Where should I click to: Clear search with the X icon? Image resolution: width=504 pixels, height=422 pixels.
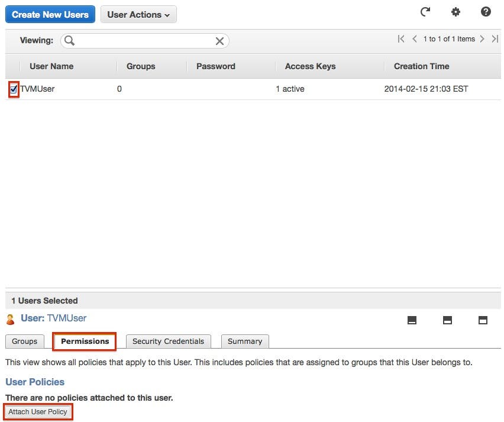pyautogui.click(x=219, y=41)
